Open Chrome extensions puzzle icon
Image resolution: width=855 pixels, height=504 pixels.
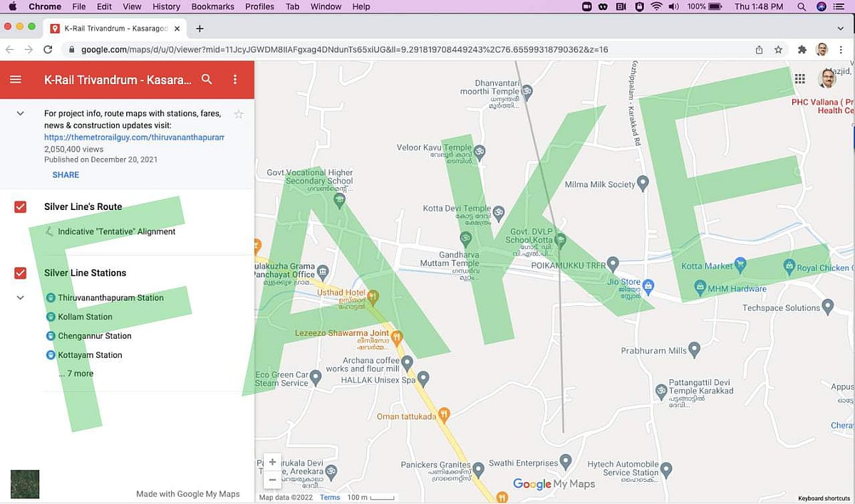[802, 50]
